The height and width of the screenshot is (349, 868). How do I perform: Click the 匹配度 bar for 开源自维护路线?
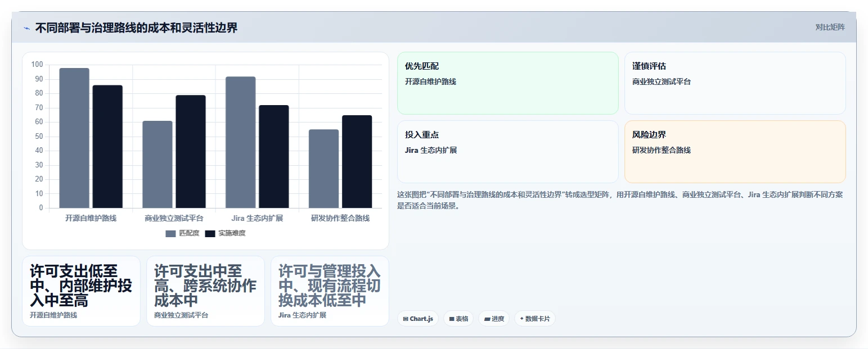pos(74,138)
